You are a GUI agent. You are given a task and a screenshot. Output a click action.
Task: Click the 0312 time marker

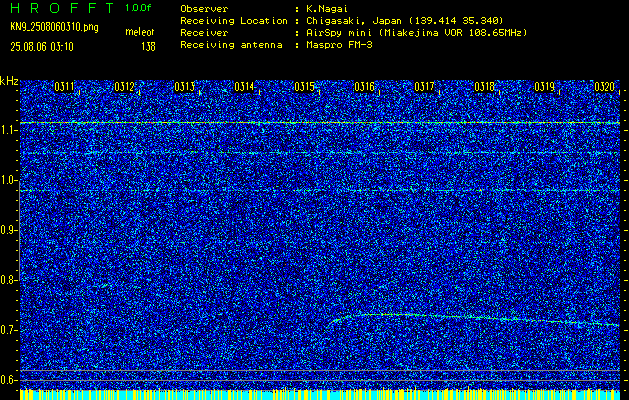124,87
